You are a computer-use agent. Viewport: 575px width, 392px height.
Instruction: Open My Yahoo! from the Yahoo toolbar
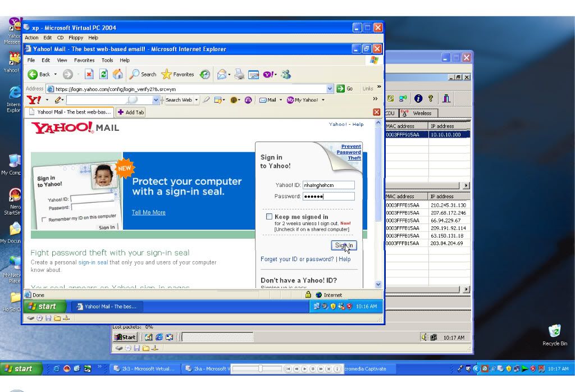pyautogui.click(x=303, y=100)
